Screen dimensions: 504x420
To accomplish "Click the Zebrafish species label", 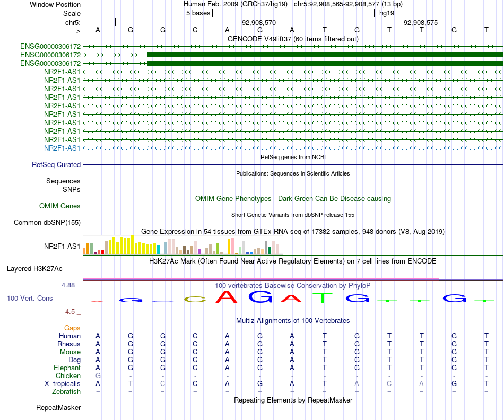I will pos(66,391).
